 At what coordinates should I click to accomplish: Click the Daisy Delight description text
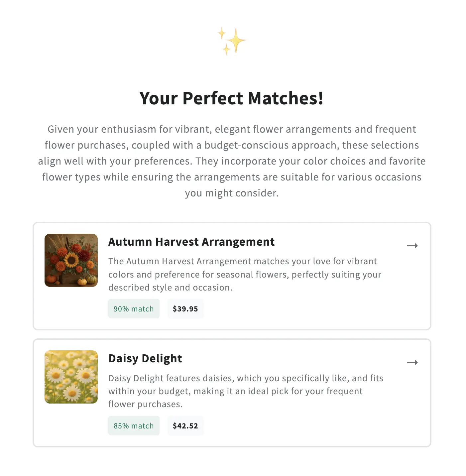[x=246, y=391]
